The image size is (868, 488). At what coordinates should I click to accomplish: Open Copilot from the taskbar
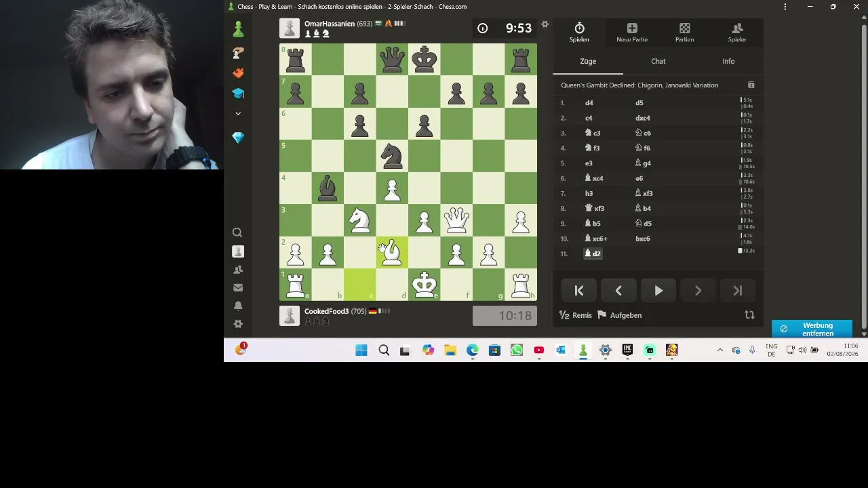coord(428,350)
